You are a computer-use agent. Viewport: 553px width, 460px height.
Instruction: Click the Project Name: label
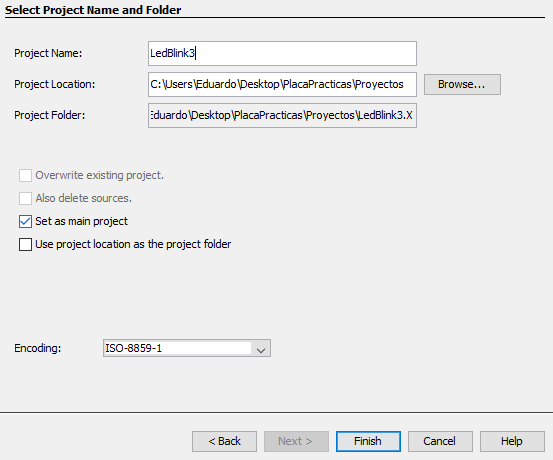click(48, 53)
